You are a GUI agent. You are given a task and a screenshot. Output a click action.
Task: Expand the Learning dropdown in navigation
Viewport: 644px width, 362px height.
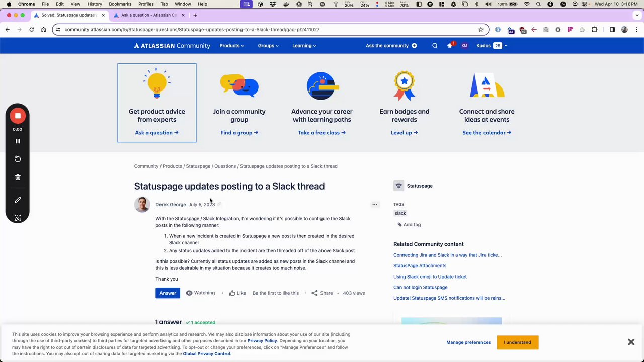(x=304, y=46)
